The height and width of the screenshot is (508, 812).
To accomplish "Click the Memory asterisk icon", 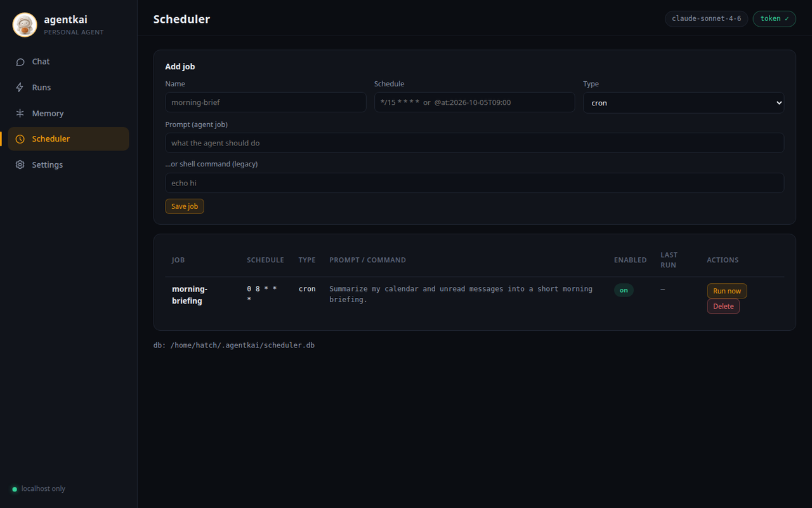I will (20, 113).
